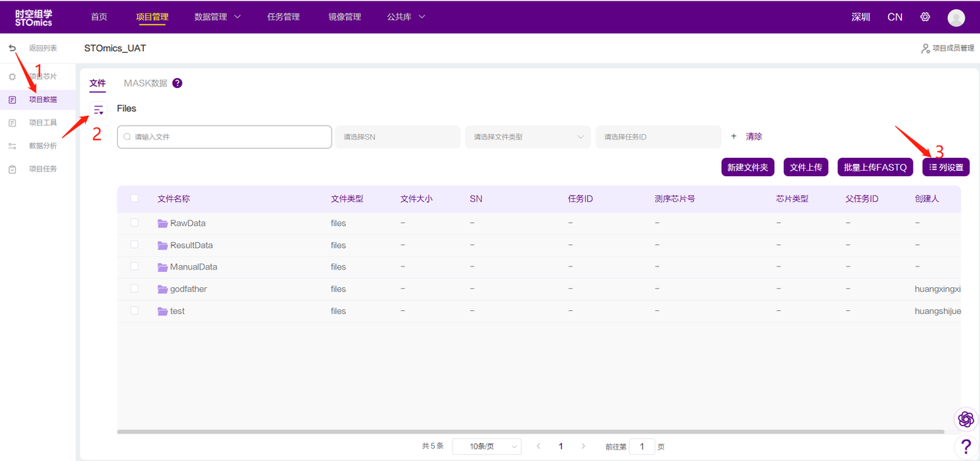980x461 pixels.
Task: Expand the 请选择文件类型 dropdown
Action: click(528, 137)
